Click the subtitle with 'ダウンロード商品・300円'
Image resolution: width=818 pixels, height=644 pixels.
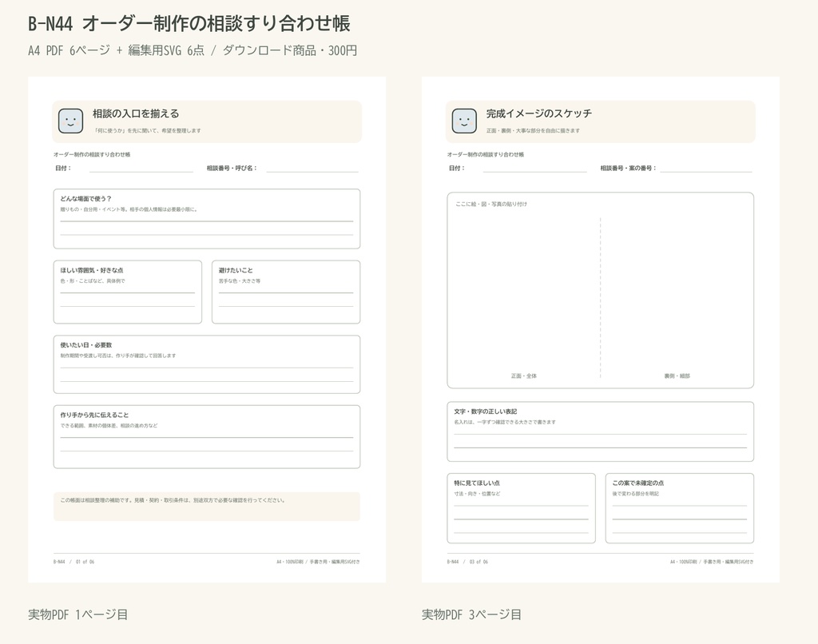tap(193, 50)
